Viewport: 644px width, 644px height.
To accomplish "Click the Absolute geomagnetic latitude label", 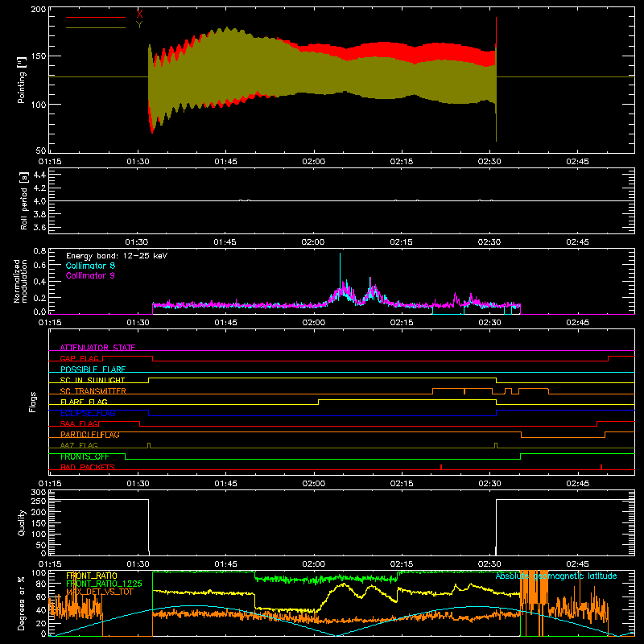I will click(556, 576).
